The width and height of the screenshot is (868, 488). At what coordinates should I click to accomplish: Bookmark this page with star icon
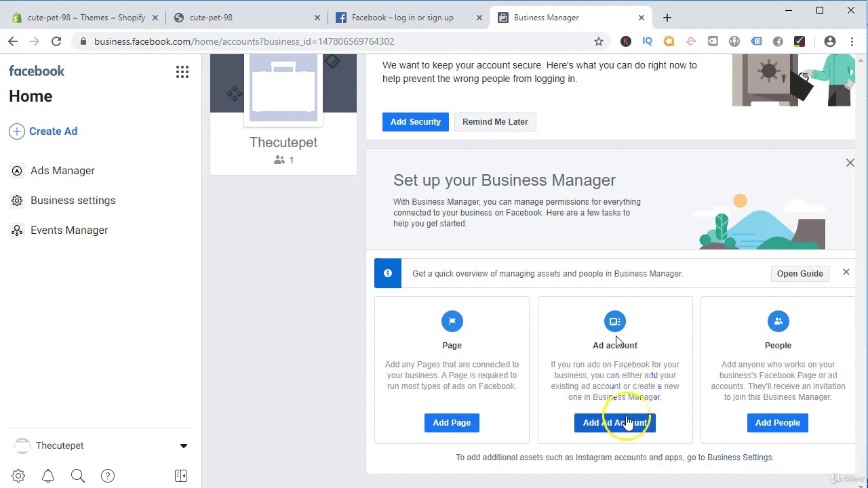[599, 41]
